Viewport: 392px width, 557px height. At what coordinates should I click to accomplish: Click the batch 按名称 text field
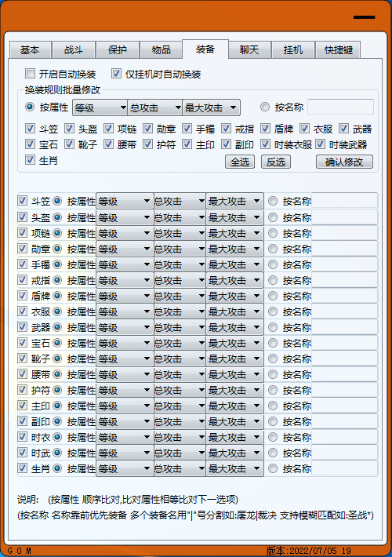point(340,107)
